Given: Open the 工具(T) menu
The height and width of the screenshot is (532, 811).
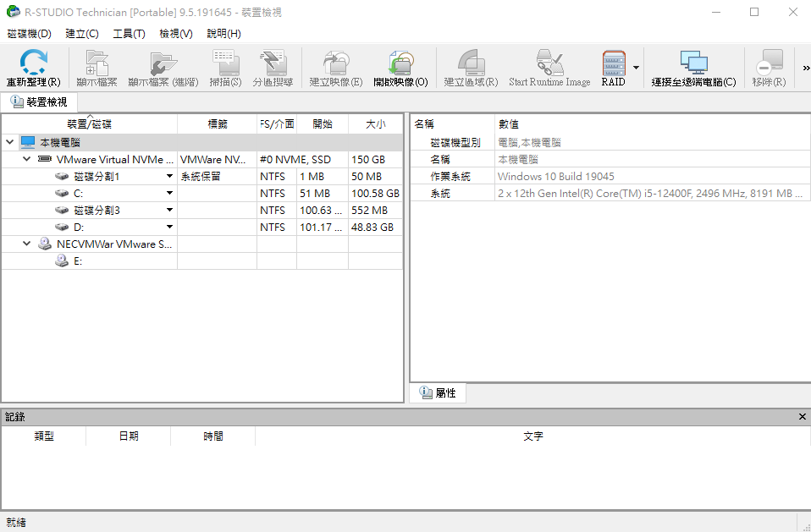Looking at the screenshot, I should [129, 34].
